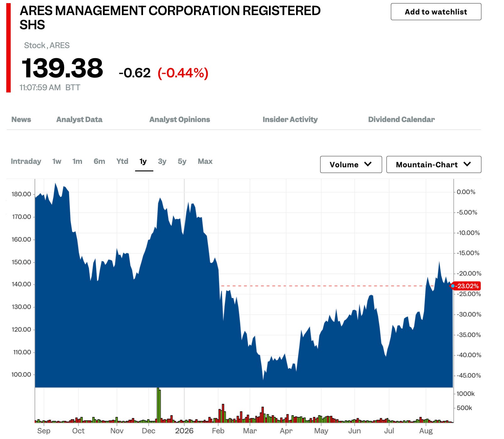
Task: Select the 1w chart range
Action: [x=57, y=161]
